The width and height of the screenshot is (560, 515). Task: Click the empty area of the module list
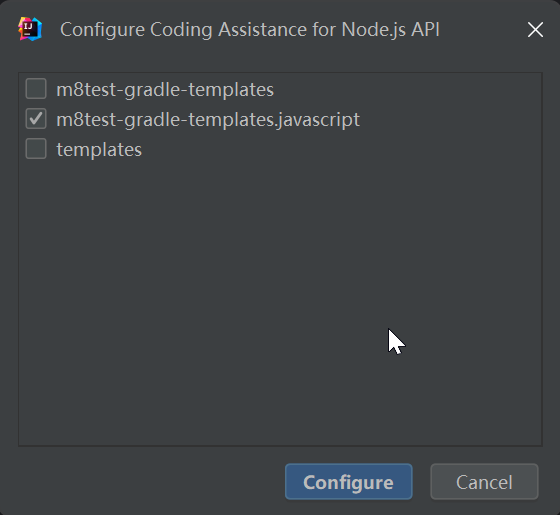click(x=280, y=304)
